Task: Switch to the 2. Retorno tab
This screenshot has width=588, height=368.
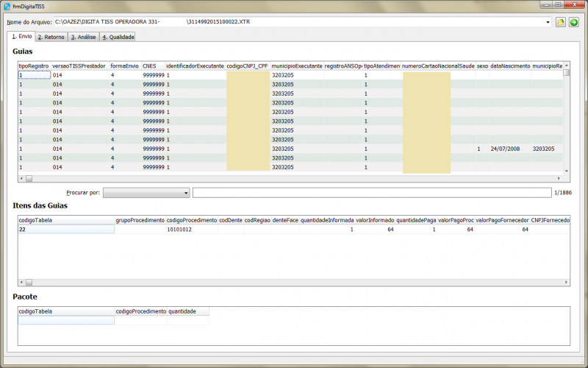Action: pos(51,37)
